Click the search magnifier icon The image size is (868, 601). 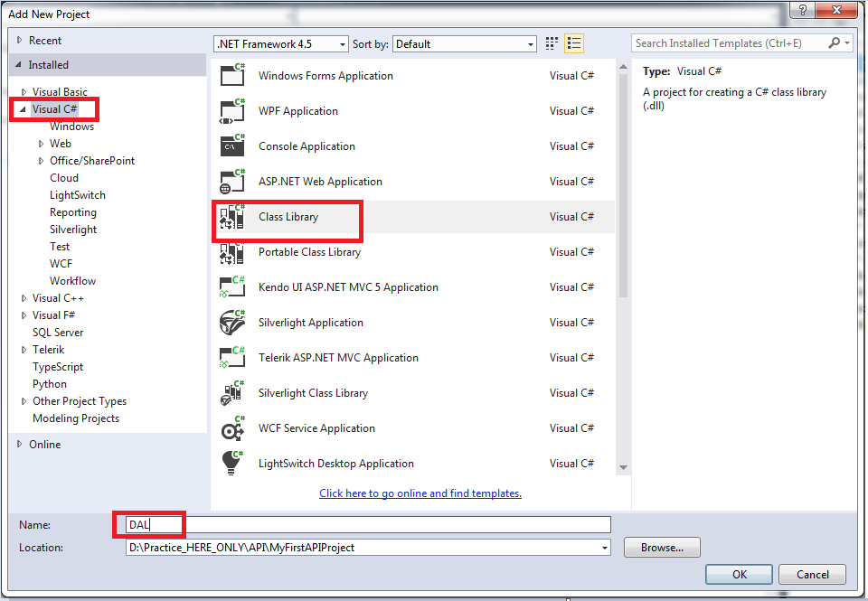coord(834,43)
